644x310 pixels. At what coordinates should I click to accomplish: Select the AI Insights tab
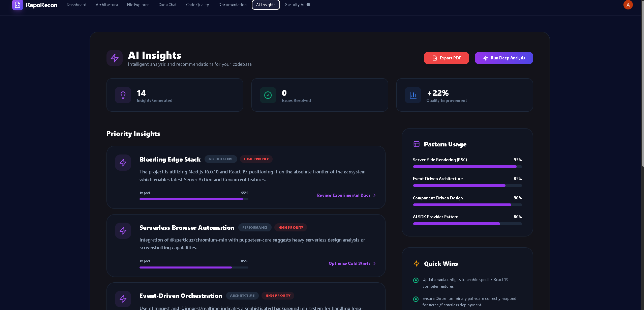266,5
